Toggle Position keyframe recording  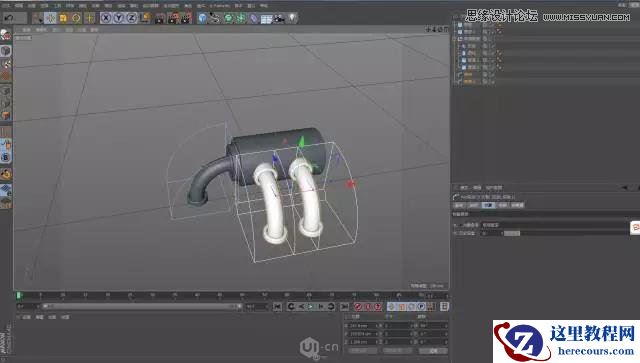(x=392, y=306)
